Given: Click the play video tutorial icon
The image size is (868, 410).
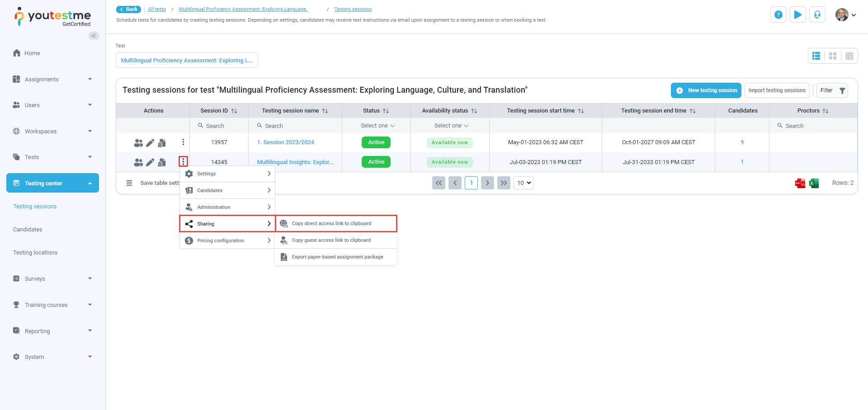Looking at the screenshot, I should coord(798,15).
